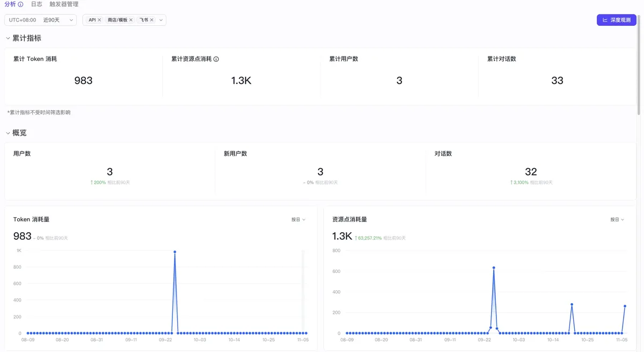Click the 新用户数 card title
The height and width of the screenshot is (352, 644).
click(235, 154)
